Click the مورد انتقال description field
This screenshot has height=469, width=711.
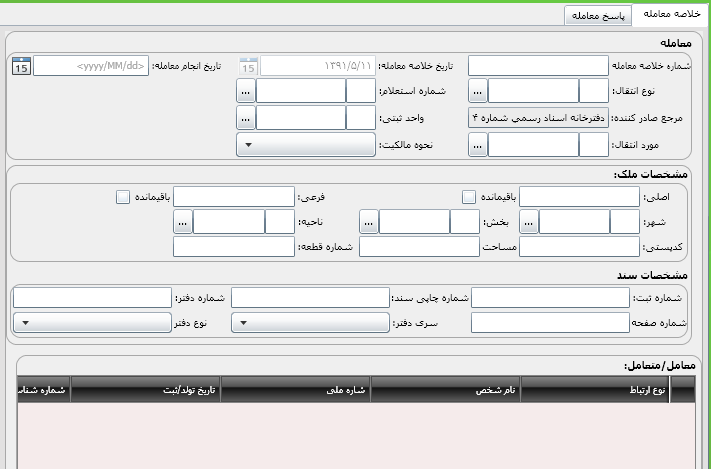[533, 145]
